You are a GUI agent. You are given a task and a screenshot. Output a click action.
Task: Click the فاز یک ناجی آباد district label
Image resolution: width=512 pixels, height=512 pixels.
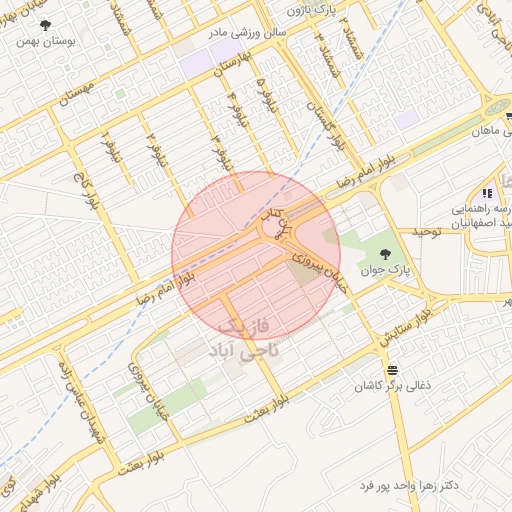click(243, 338)
